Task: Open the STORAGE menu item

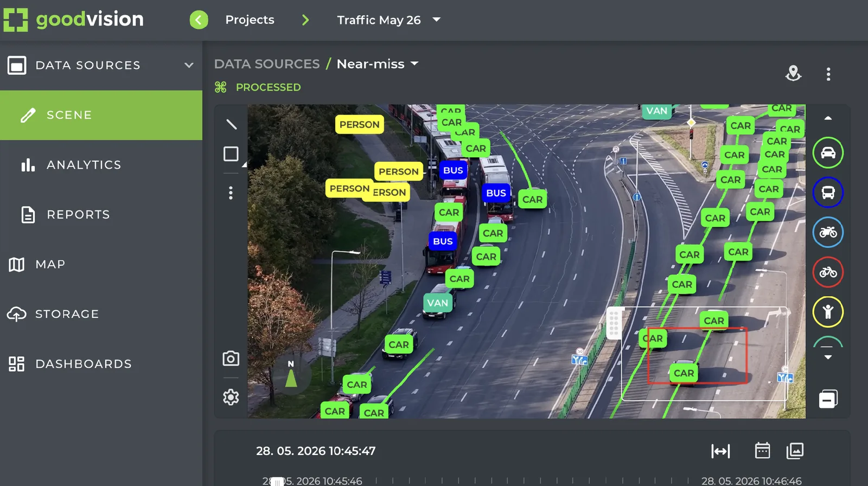Action: (x=101, y=314)
